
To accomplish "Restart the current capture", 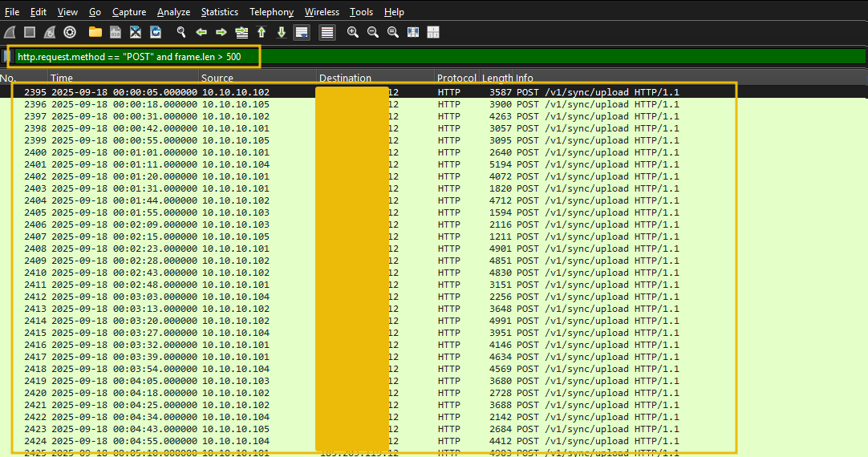I will [x=50, y=32].
